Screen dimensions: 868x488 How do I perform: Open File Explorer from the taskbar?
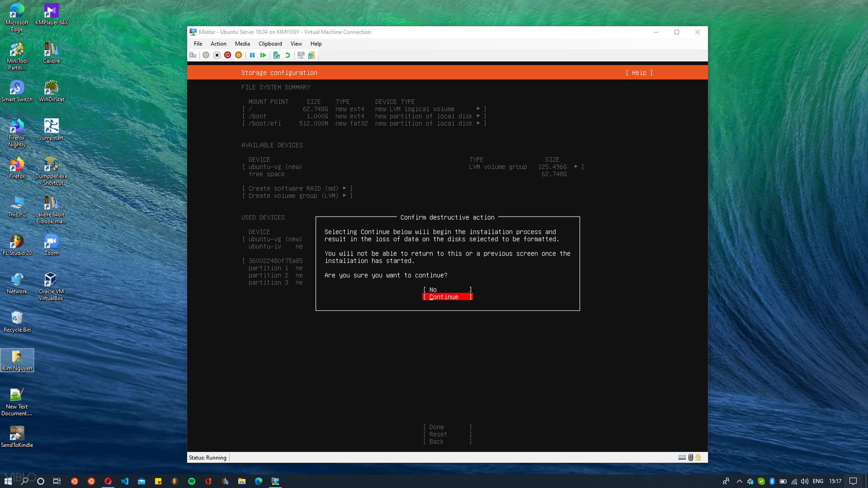pyautogui.click(x=241, y=481)
